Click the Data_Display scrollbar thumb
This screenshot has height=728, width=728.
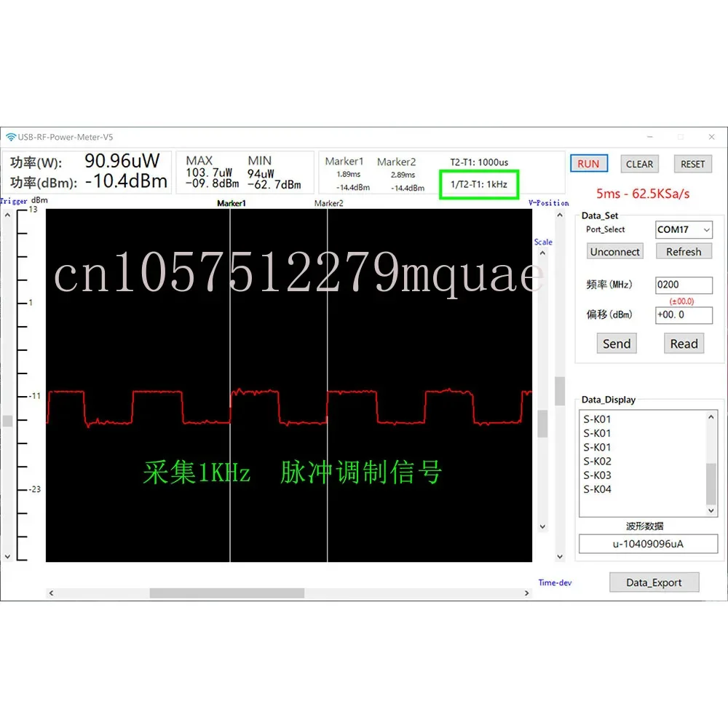(711, 483)
